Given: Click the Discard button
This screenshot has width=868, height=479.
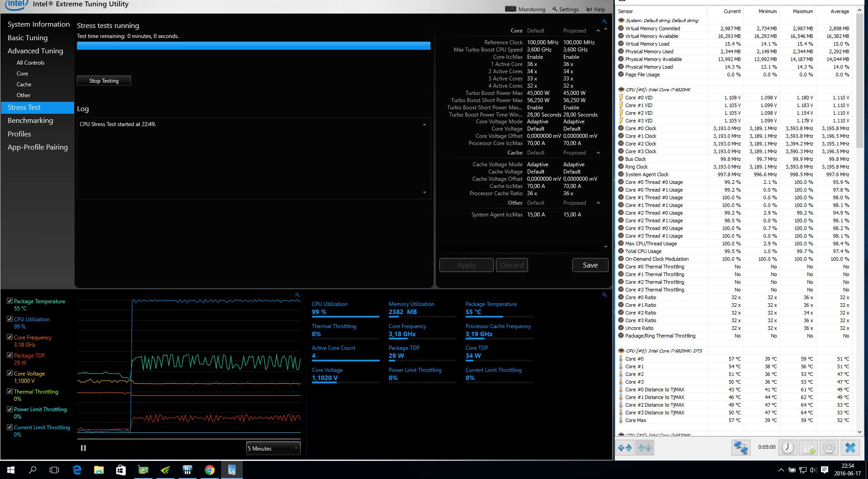Looking at the screenshot, I should pos(512,265).
